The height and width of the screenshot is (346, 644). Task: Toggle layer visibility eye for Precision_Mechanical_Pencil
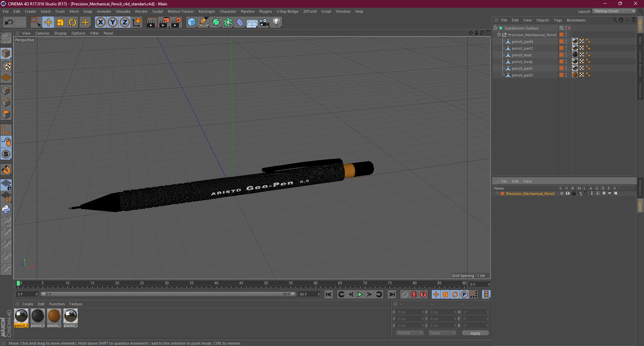pyautogui.click(x=568, y=193)
